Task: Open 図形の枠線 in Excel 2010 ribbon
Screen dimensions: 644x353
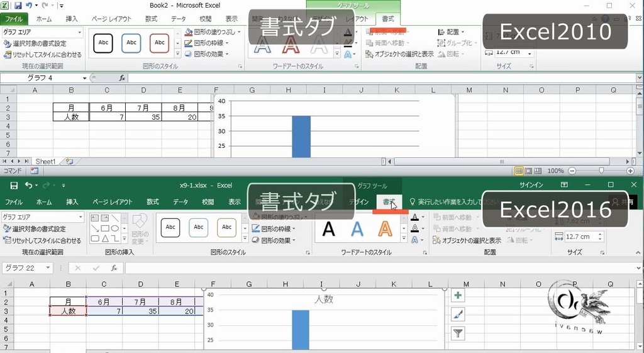Action: [206, 43]
